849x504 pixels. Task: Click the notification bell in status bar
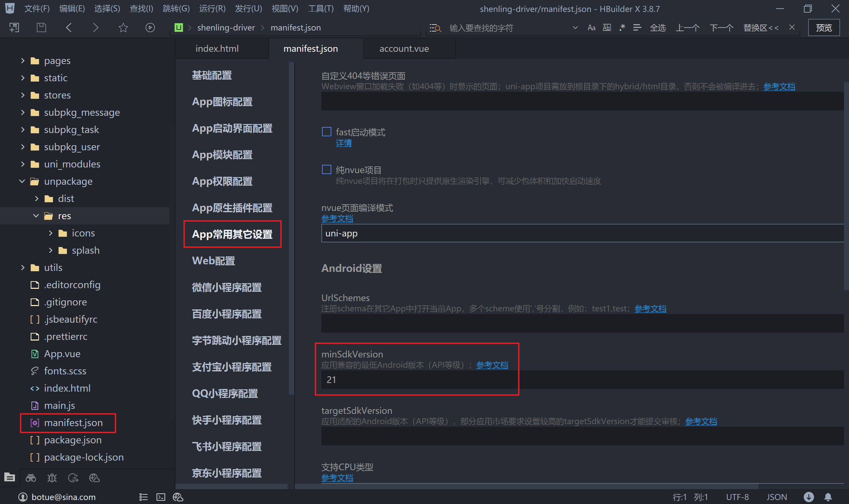click(828, 497)
